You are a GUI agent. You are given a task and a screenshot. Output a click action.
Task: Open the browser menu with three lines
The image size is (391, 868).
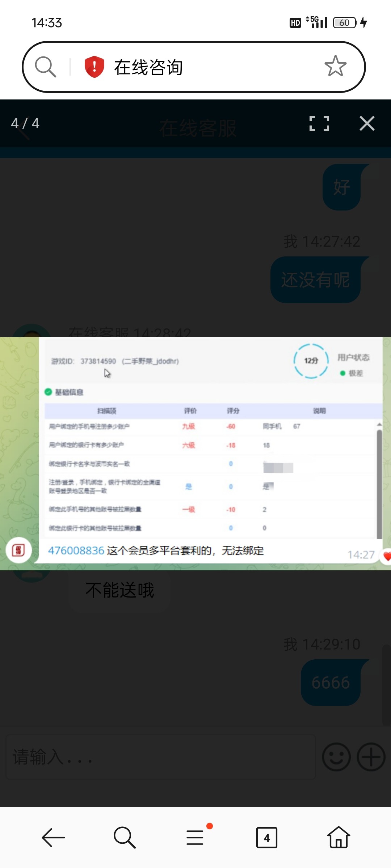(195, 837)
